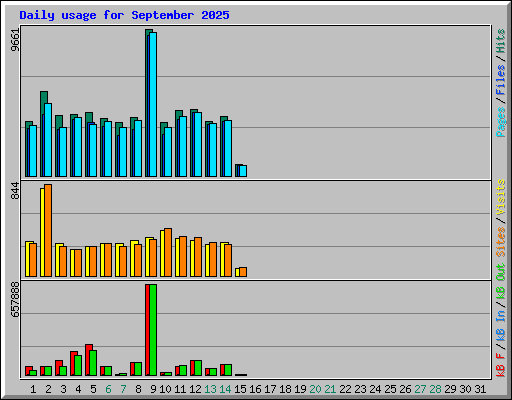Click the Visits legend label
The height and width of the screenshot is (400, 512).
click(501, 197)
